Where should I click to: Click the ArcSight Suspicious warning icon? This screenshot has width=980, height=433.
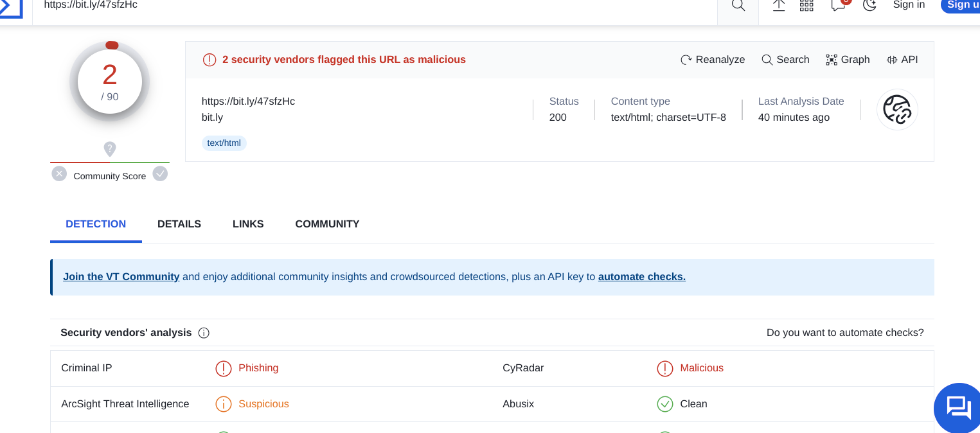point(223,404)
